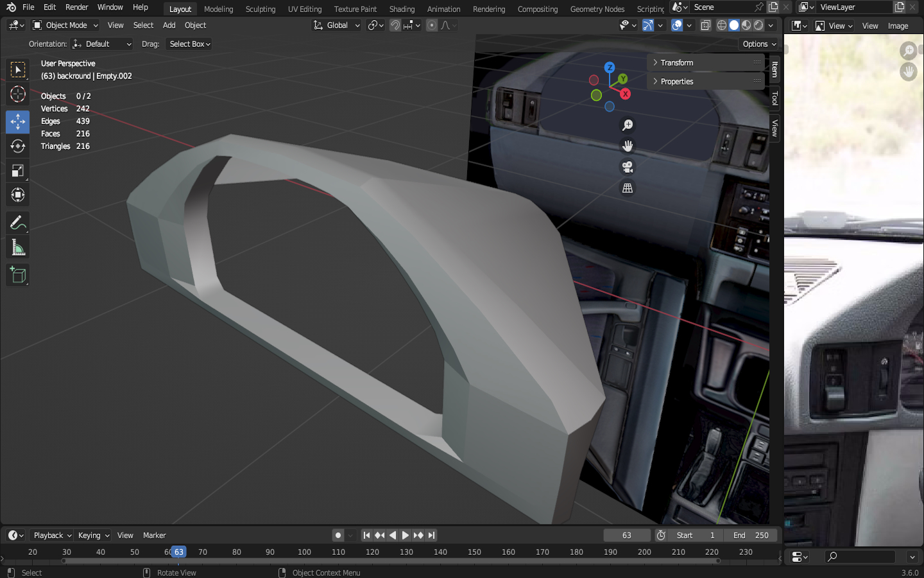Open the Select Box drag dropdown
The image size is (924, 578).
pyautogui.click(x=189, y=44)
